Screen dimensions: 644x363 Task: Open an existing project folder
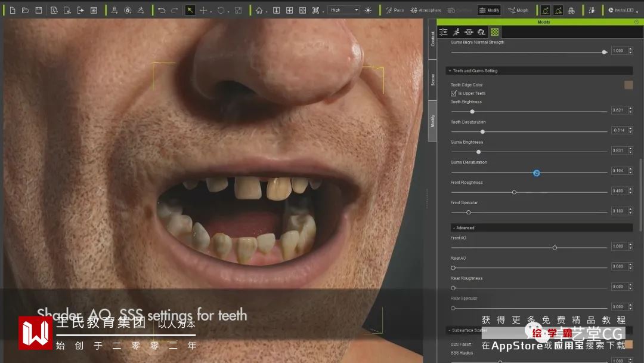point(26,10)
